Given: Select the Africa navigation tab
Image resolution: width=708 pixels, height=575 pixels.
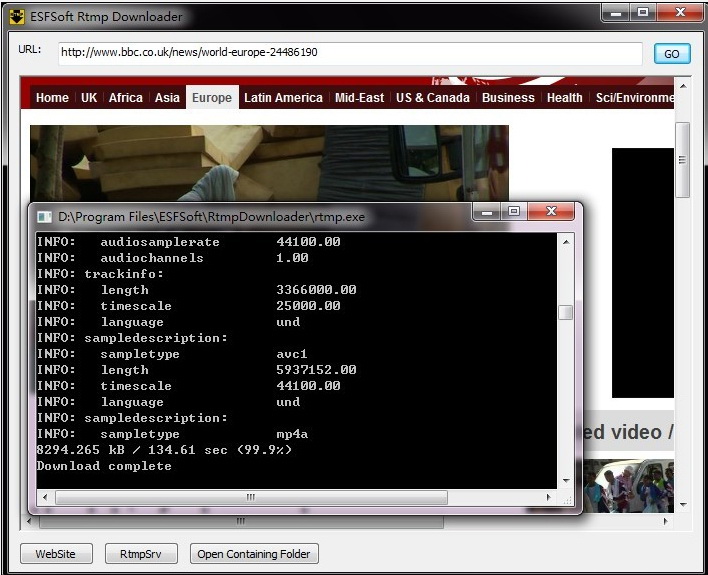Looking at the screenshot, I should tap(126, 98).
